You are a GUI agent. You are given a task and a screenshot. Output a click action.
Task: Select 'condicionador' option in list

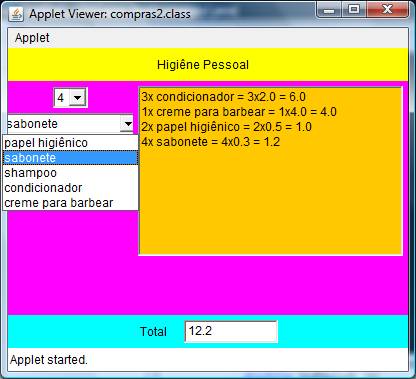(70, 188)
